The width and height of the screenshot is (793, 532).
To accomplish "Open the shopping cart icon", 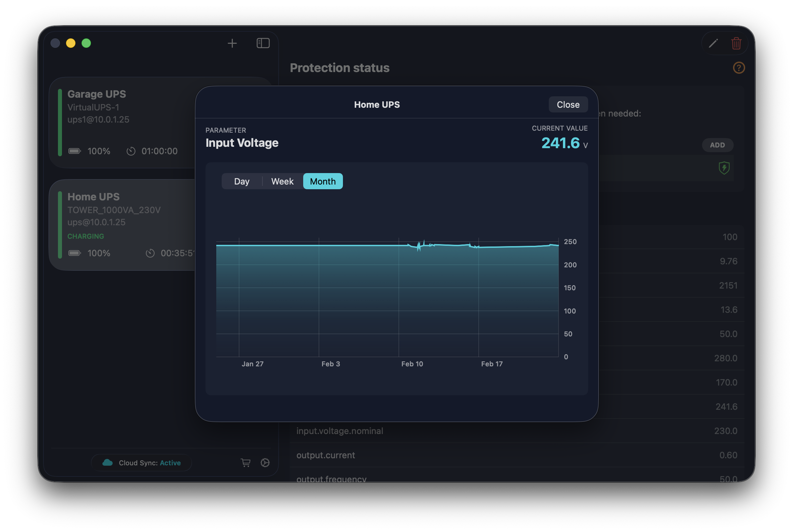I will pos(246,462).
